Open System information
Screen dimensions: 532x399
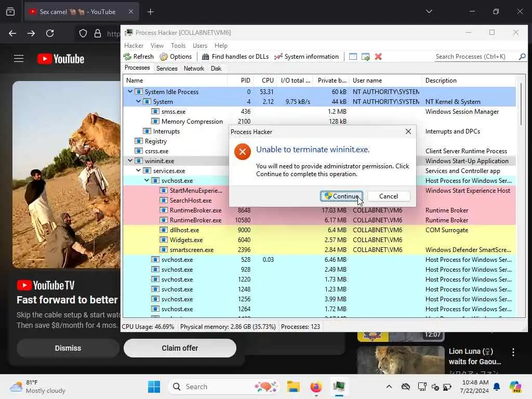pyautogui.click(x=307, y=57)
